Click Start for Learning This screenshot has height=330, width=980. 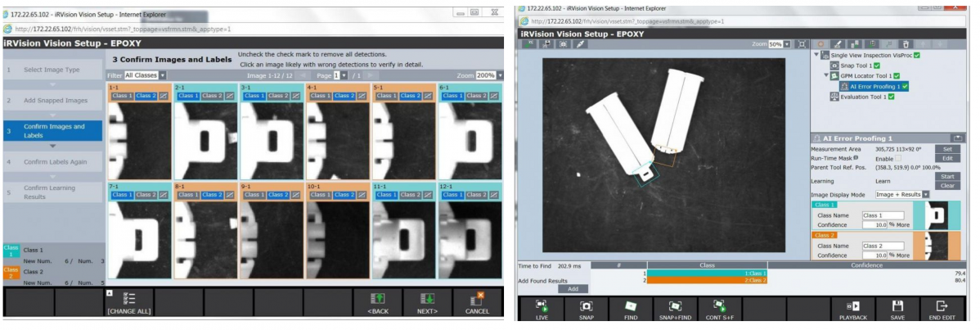[947, 177]
